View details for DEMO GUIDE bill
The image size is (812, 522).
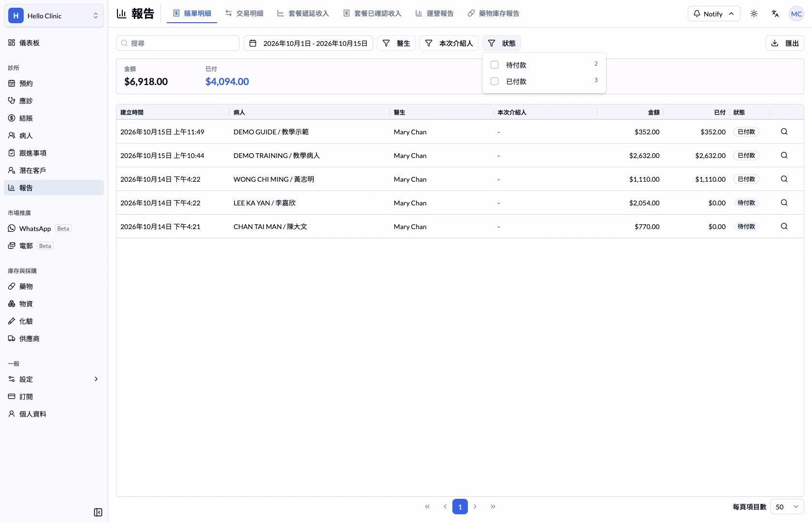click(784, 131)
